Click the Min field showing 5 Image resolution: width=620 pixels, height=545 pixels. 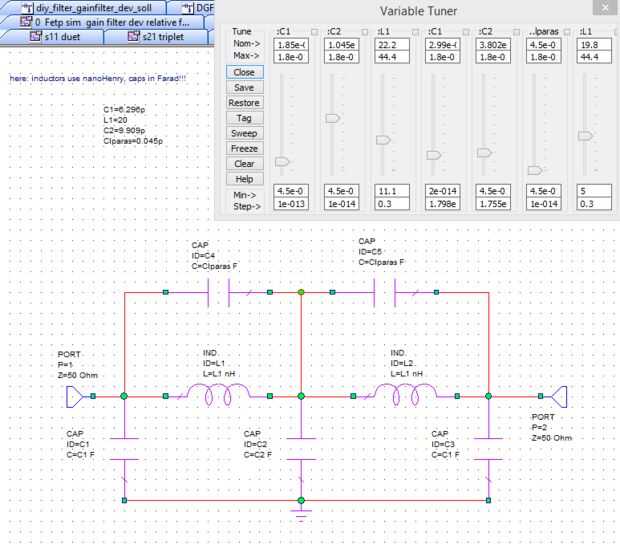tap(594, 191)
